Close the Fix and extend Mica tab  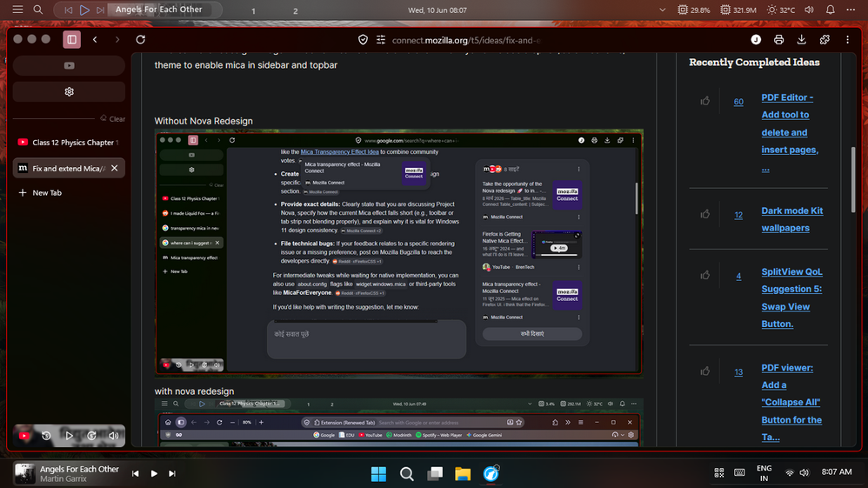coord(114,168)
